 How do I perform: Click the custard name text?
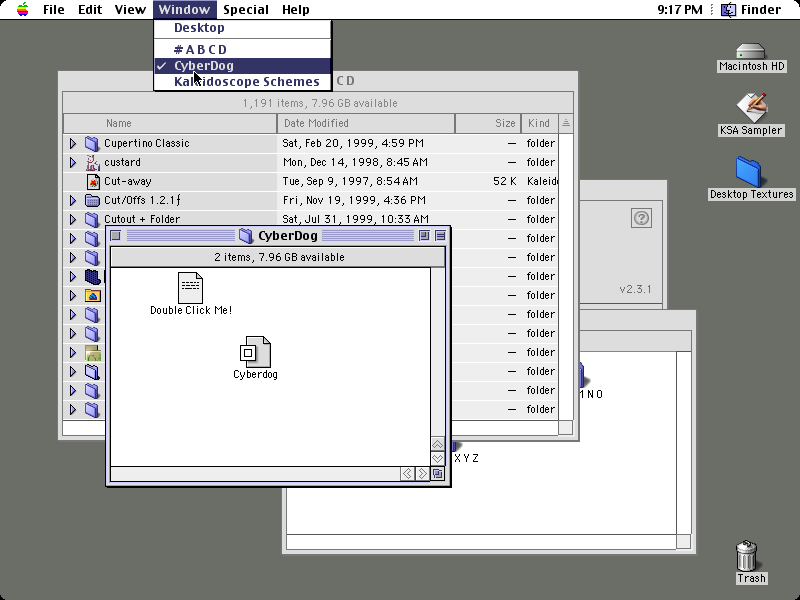pos(122,162)
